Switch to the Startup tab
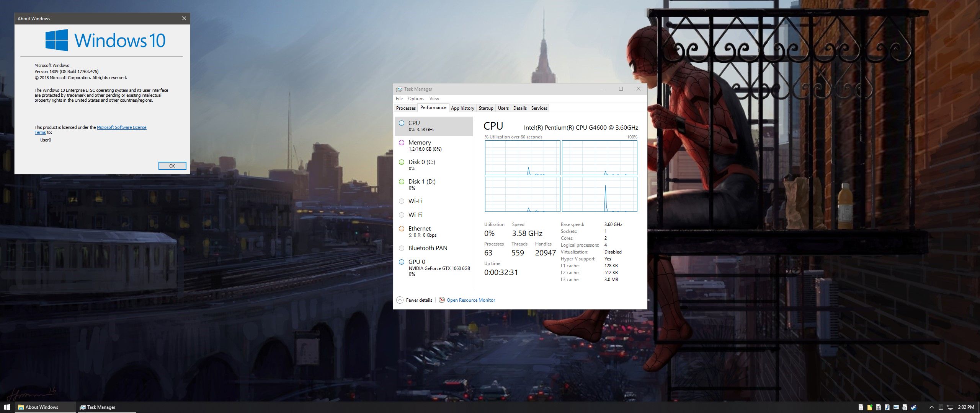 [x=486, y=108]
